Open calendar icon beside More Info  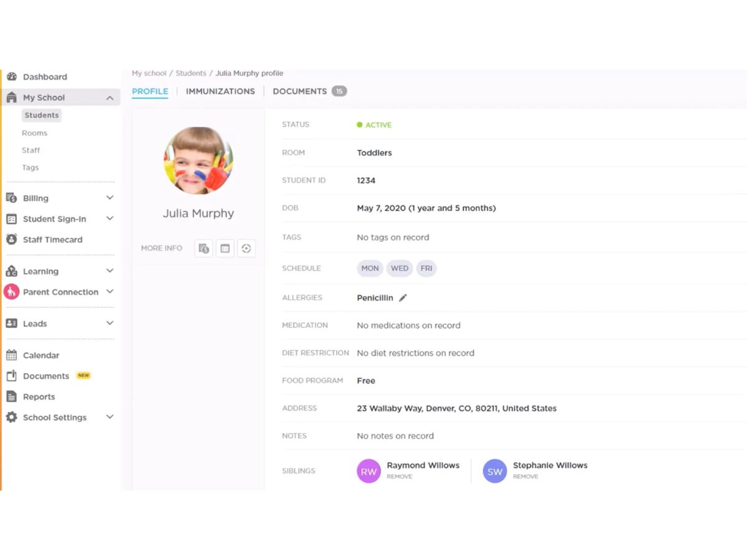coord(225,248)
